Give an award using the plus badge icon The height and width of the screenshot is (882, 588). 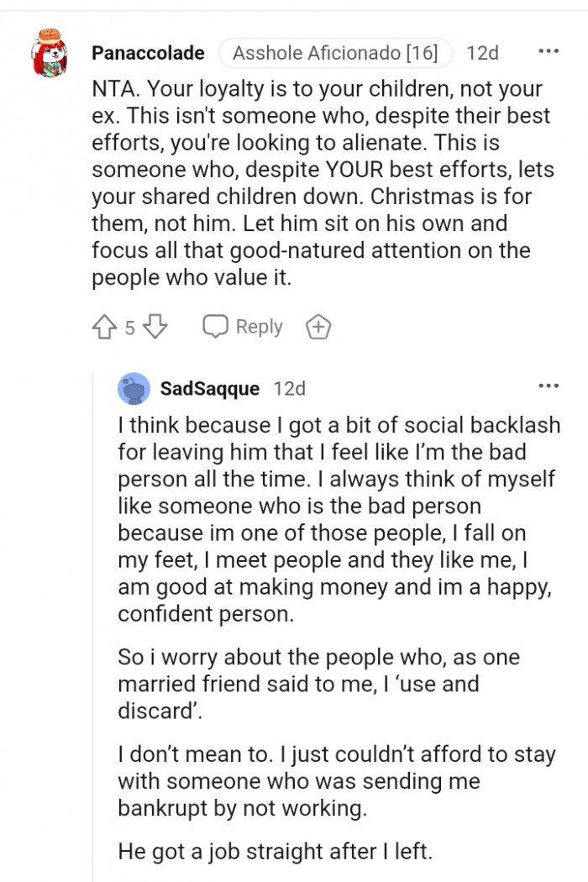click(318, 327)
